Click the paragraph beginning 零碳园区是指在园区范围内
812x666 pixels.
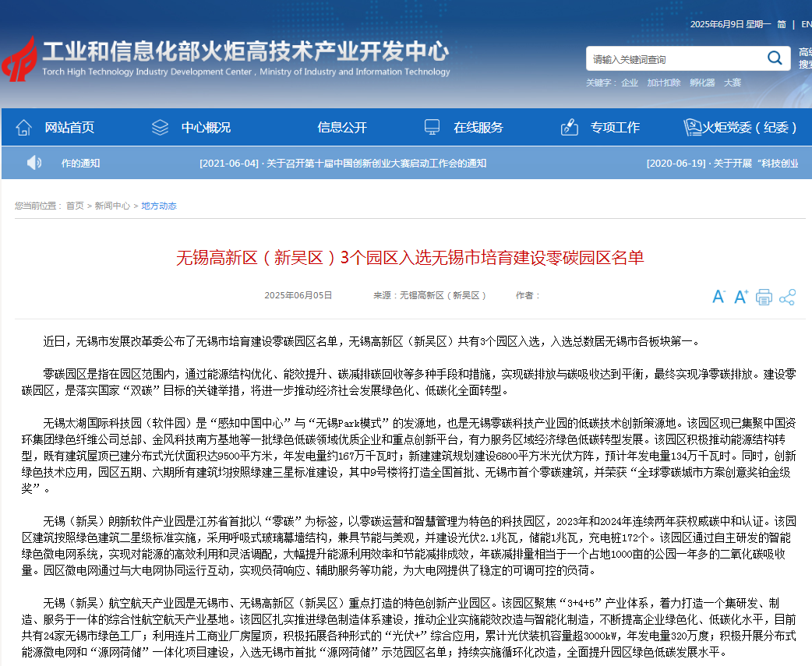408,382
